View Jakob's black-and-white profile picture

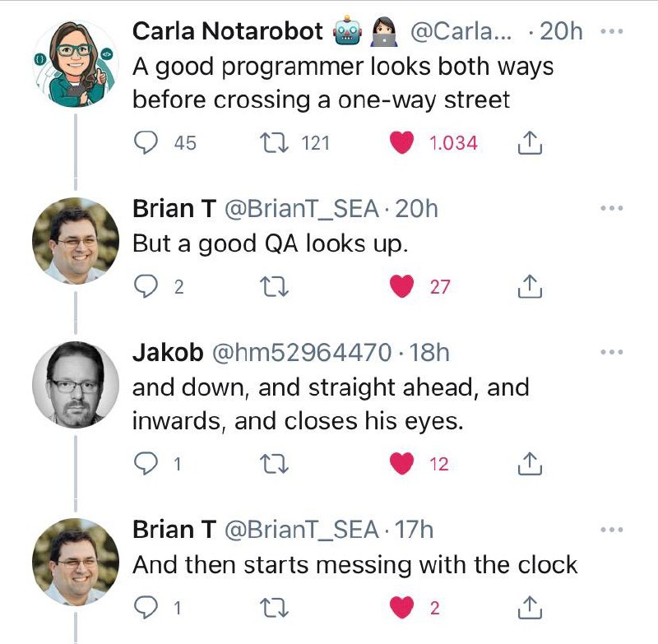pyautogui.click(x=75, y=385)
